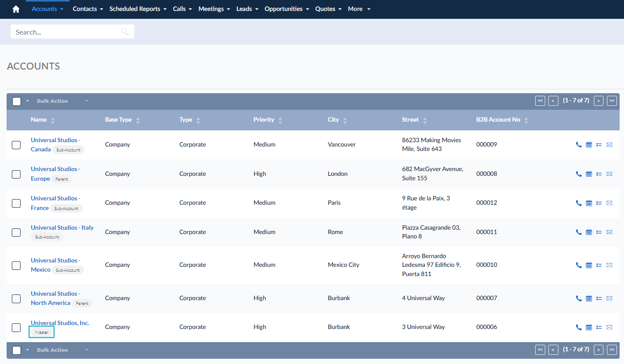Viewport: 624px width, 364px height.
Task: Open the Leads menu
Action: [x=247, y=9]
